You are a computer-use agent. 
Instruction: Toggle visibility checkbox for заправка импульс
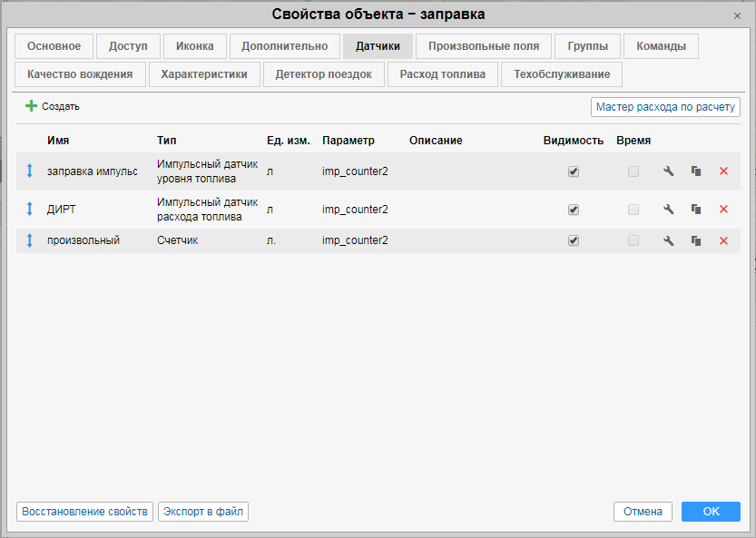(574, 171)
